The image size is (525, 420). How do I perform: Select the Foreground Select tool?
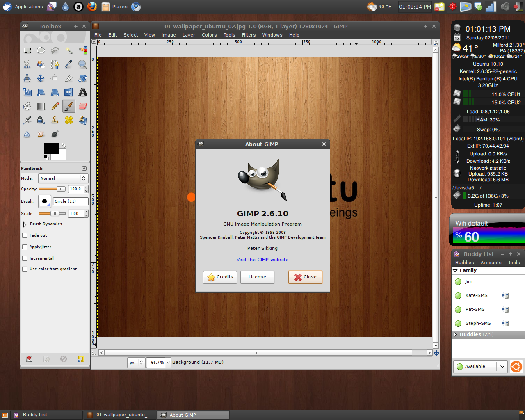click(x=41, y=64)
